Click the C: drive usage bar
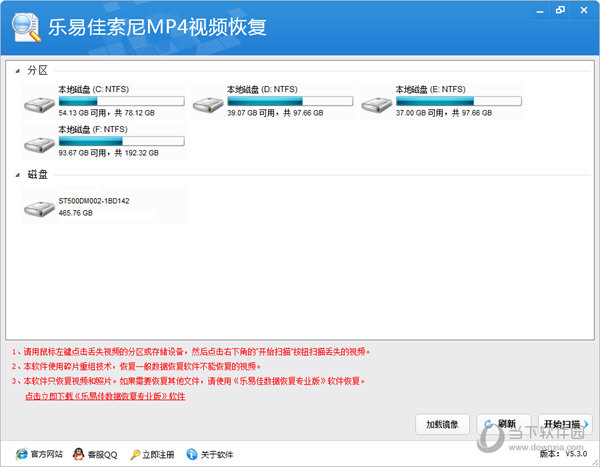 122,101
